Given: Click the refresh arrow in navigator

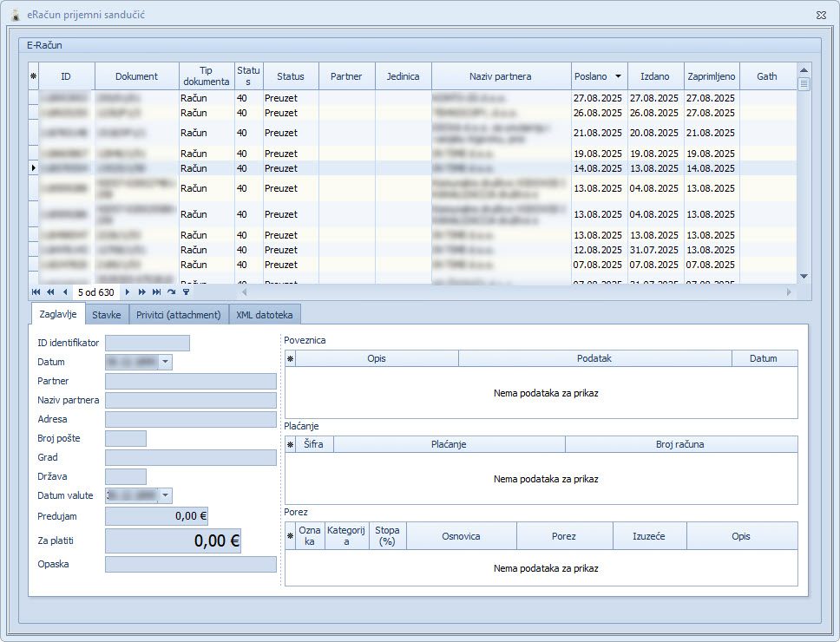Looking at the screenshot, I should (171, 292).
